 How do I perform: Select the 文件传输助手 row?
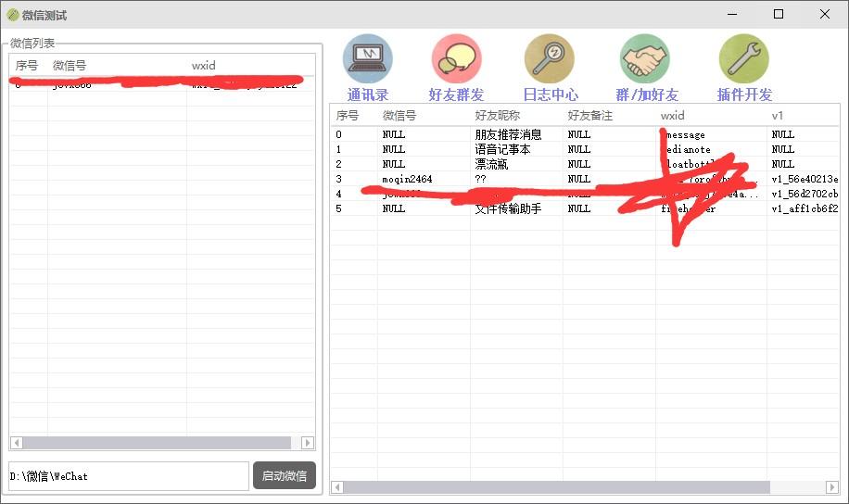coord(585,208)
